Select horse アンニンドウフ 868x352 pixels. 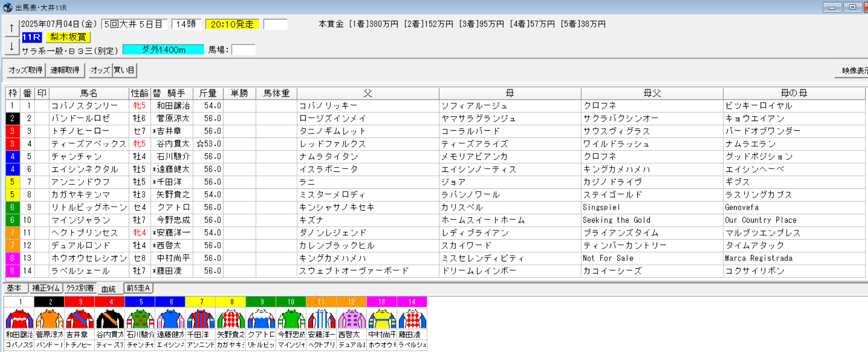(80, 182)
